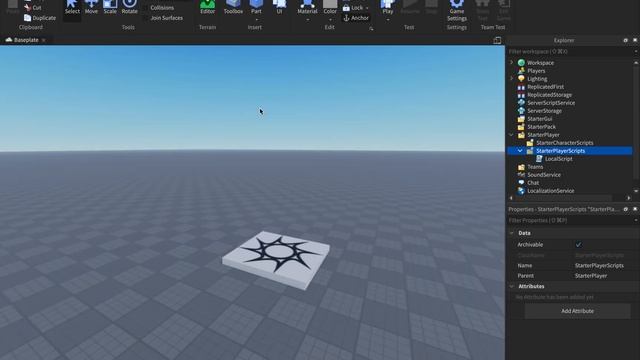Click the viewport view-toggle icon near Explorer
The height and width of the screenshot is (360, 640).
497,40
